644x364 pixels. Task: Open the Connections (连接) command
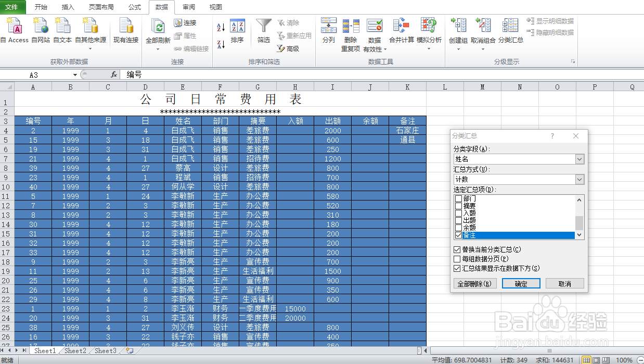(x=185, y=23)
